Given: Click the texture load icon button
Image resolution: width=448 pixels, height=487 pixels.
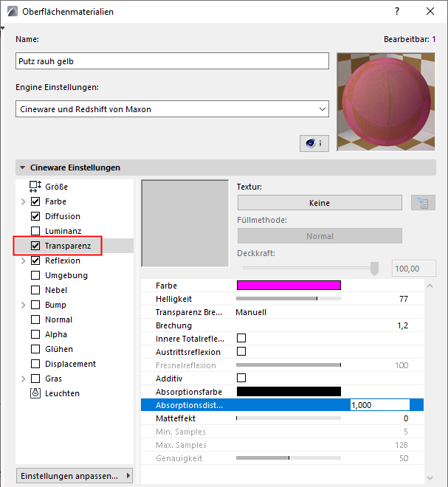Looking at the screenshot, I should click(x=423, y=203).
